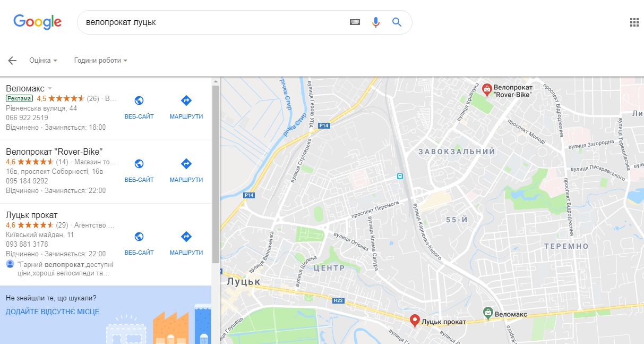Click the reviewer avatar under Луцьк прокат
Screen dimensions: 644x344
(10, 264)
